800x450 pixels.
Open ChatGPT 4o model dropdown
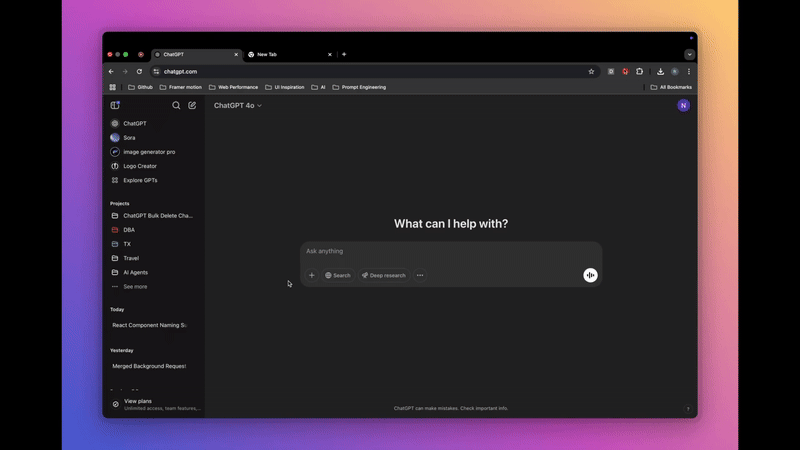click(238, 106)
